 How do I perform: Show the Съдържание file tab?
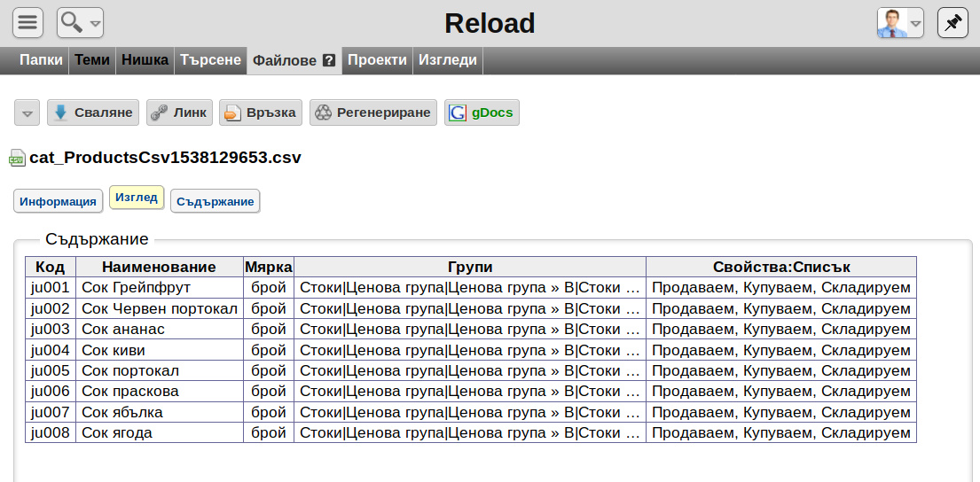pos(215,202)
